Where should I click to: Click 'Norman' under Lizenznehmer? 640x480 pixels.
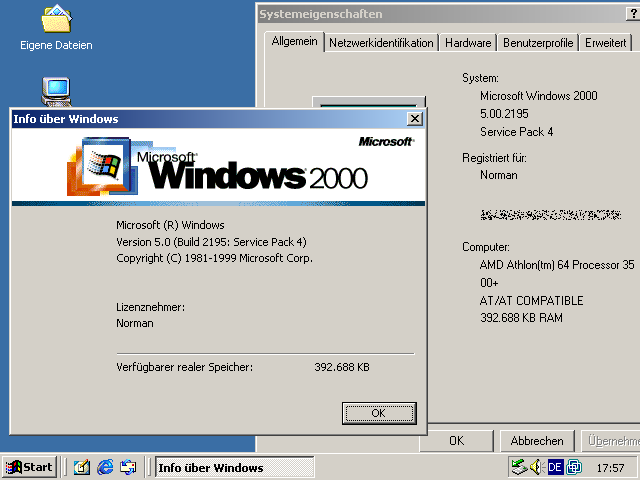(x=135, y=323)
